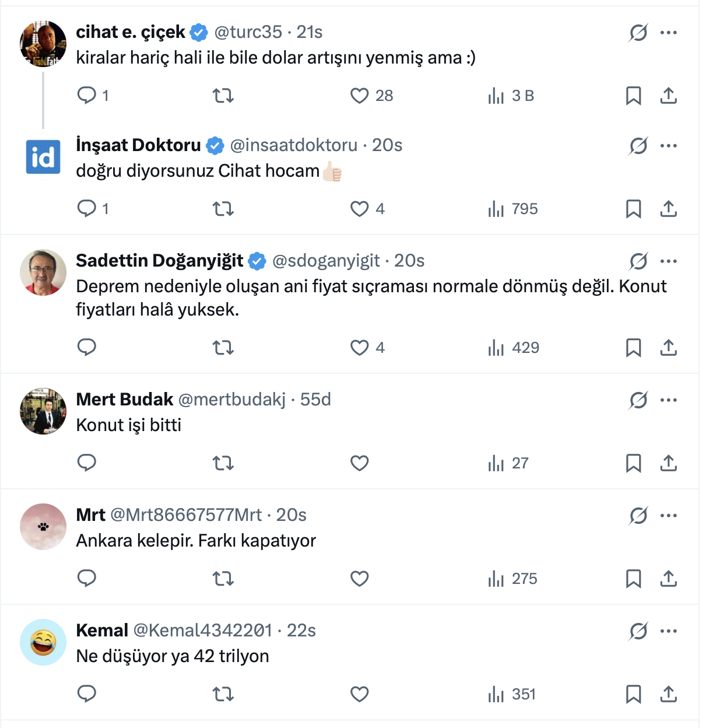This screenshot has width=702, height=728.
Task: Open @turc35 profile handle link
Action: coord(248,32)
